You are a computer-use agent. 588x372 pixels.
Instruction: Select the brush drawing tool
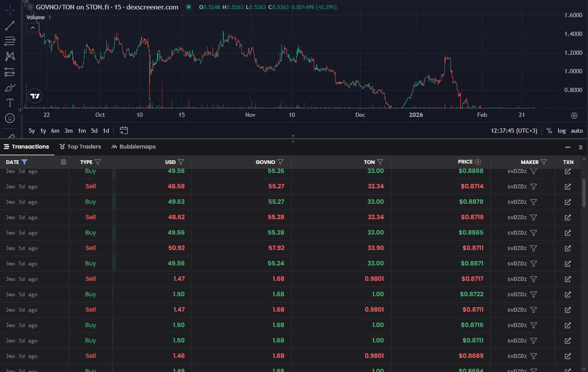click(x=10, y=88)
